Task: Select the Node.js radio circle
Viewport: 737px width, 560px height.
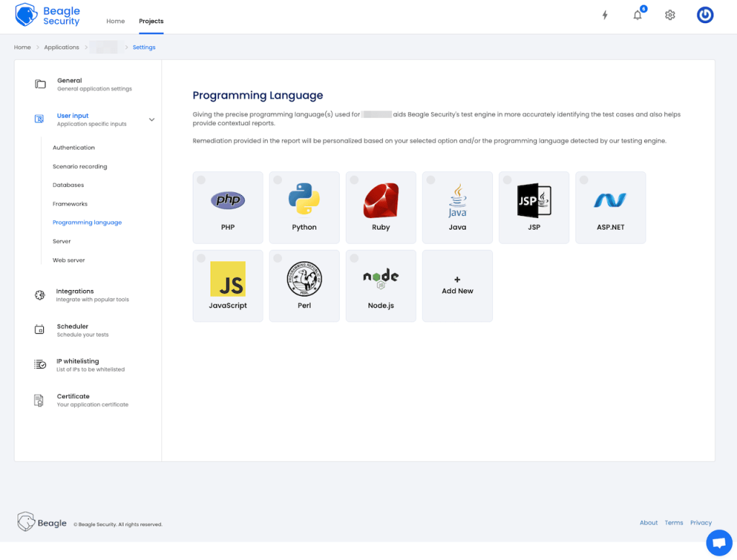Action: coord(354,258)
